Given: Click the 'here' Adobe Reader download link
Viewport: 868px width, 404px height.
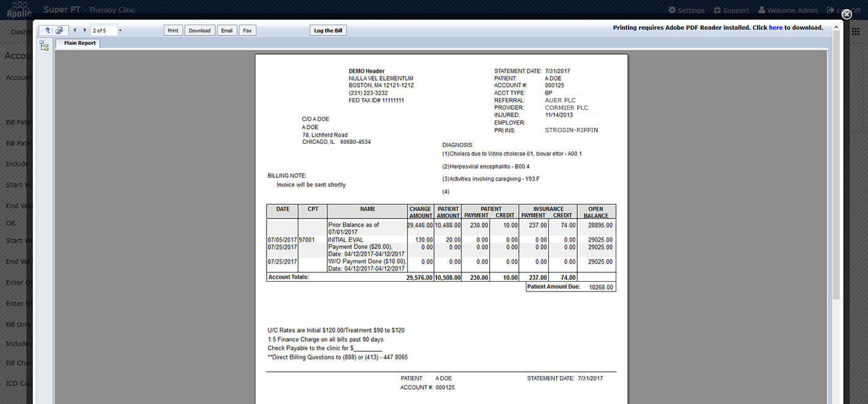Looking at the screenshot, I should (x=776, y=28).
